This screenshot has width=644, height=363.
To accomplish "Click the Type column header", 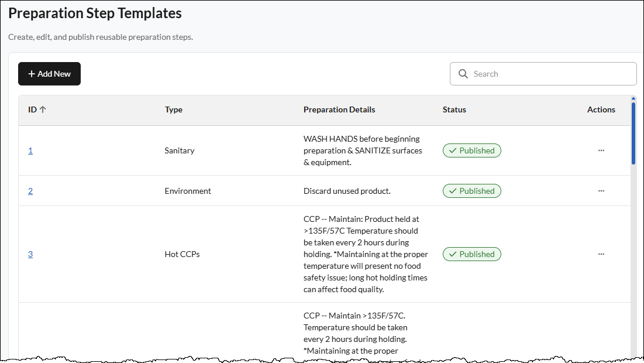I will tap(174, 109).
